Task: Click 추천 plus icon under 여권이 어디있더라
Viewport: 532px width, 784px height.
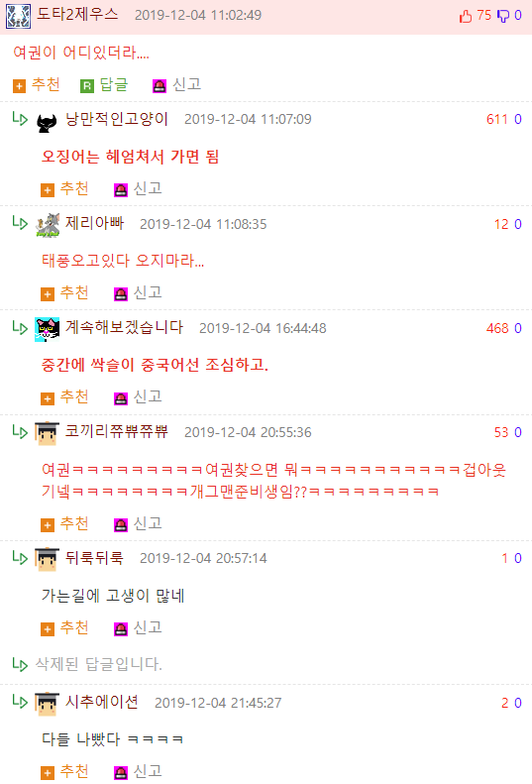Action: (x=19, y=86)
